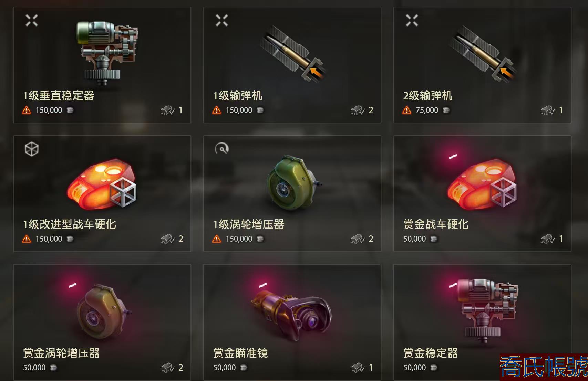
Task: Click the warning triangle beside 75,000 price
Action: tap(407, 110)
